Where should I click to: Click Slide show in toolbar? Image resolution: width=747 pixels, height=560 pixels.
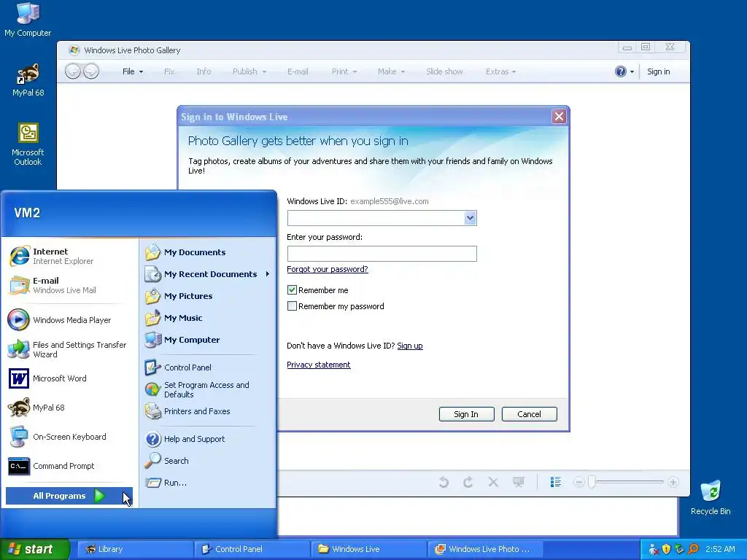point(444,71)
